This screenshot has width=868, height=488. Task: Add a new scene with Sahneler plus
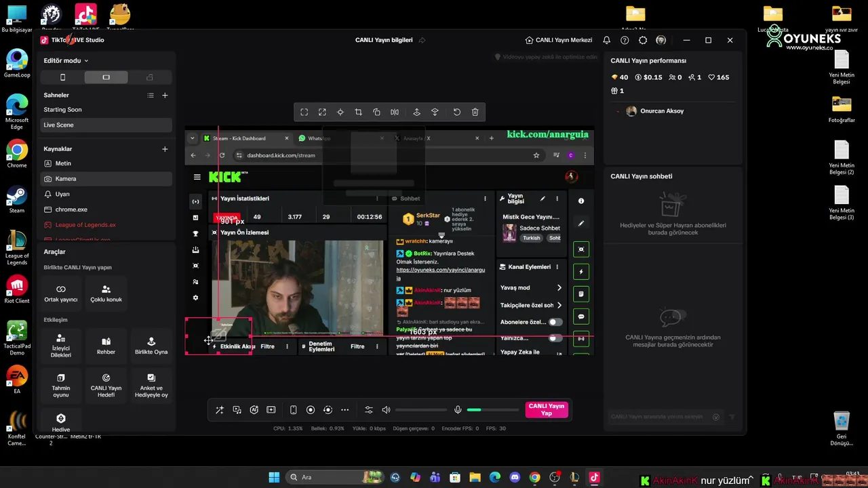tap(165, 96)
